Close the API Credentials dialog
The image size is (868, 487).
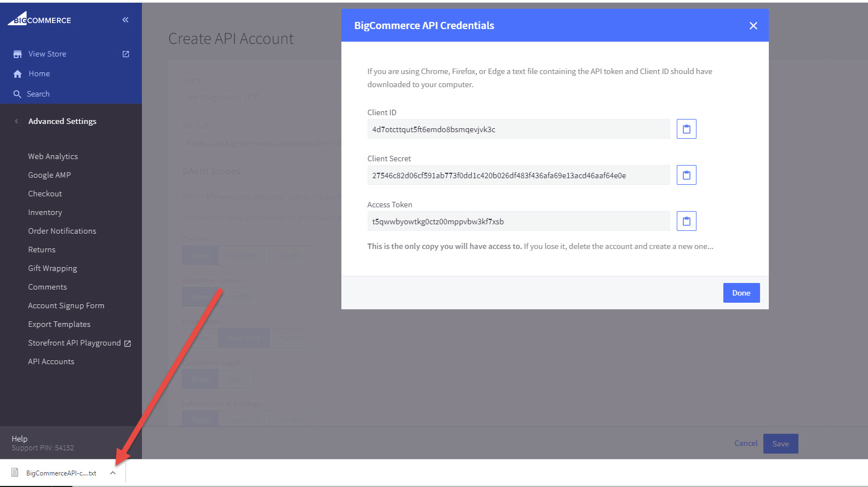[753, 26]
